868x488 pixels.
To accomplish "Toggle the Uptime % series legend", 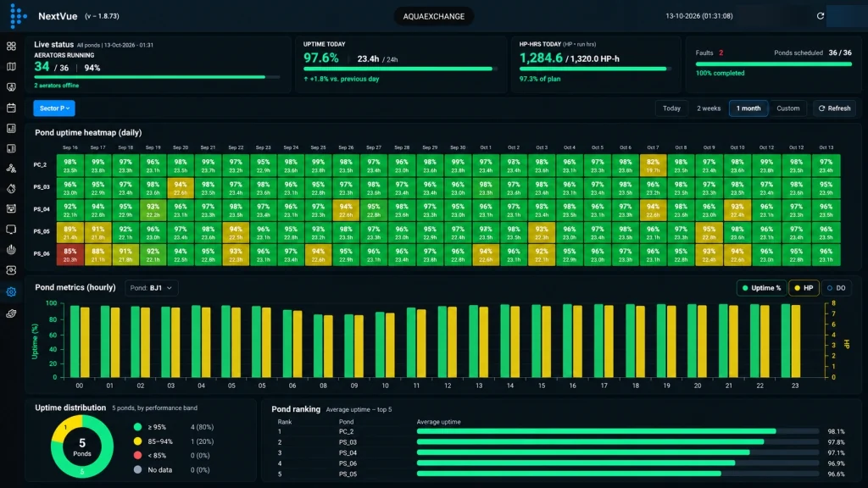I will pos(762,288).
